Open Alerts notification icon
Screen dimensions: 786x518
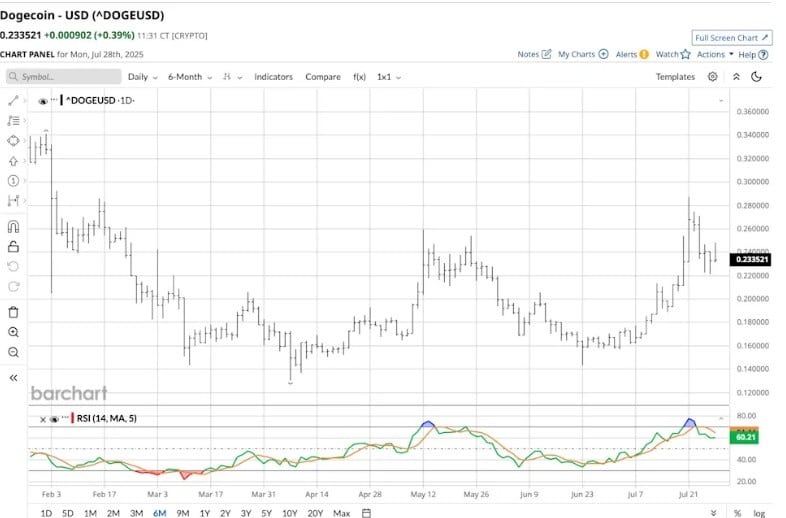644,54
